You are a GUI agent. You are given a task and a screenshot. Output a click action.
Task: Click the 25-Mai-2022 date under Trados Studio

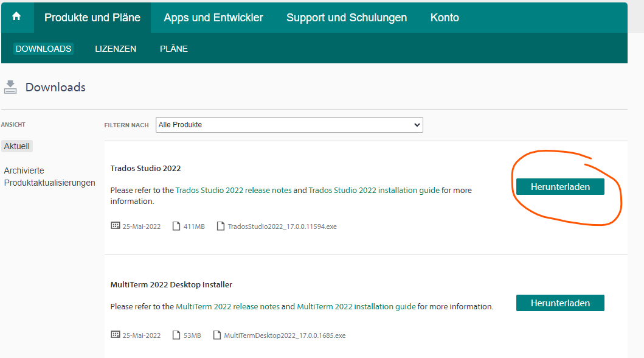point(141,226)
